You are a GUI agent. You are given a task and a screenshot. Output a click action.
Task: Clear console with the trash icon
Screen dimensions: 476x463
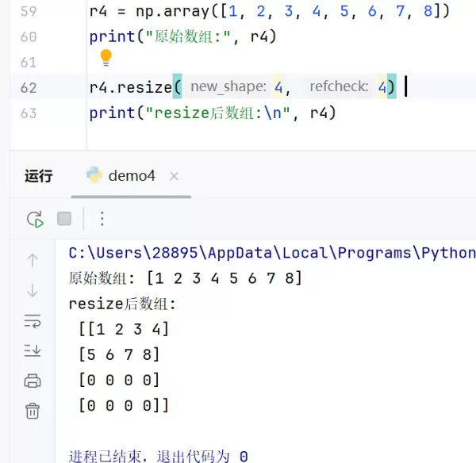33,411
